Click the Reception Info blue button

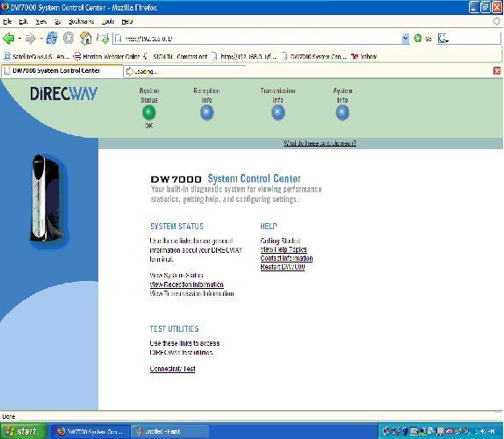206,112
